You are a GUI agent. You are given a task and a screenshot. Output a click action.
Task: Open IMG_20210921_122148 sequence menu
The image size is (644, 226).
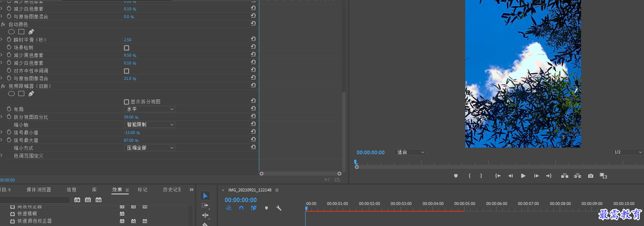[277, 190]
